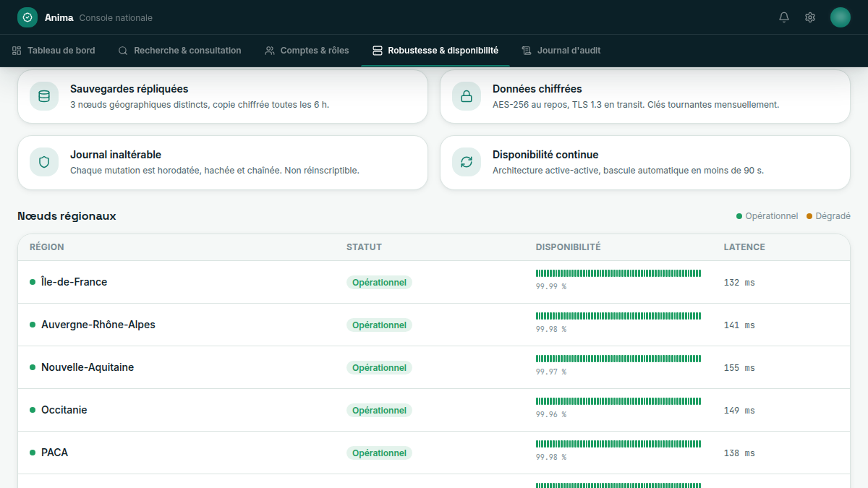Click the Opérationnel badge for Île-de-France
The height and width of the screenshot is (488, 868).
[x=379, y=283]
